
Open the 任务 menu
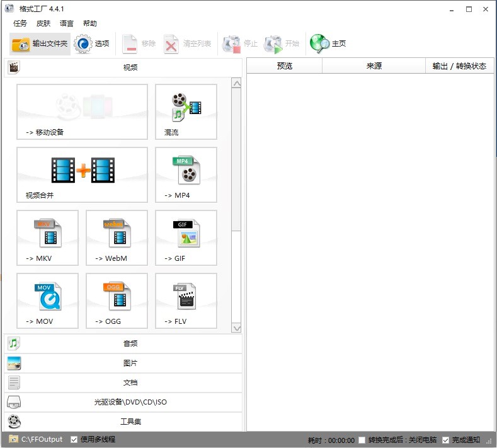(x=20, y=23)
